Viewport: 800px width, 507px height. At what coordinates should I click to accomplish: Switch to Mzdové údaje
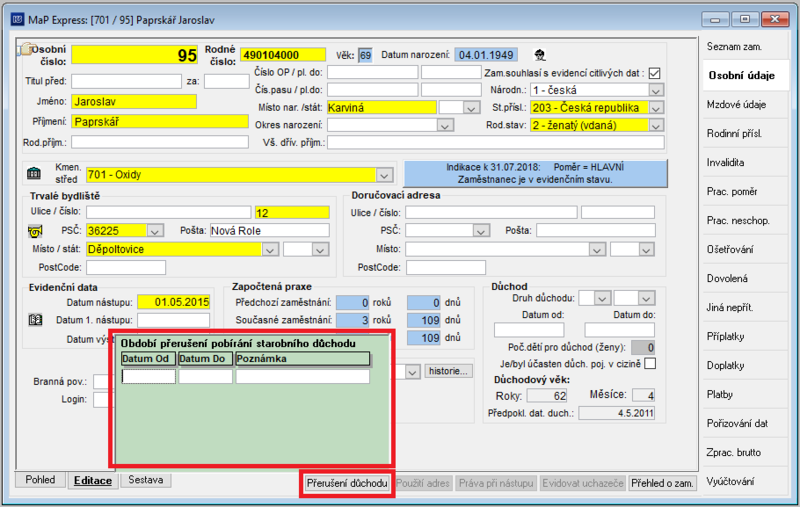pyautogui.click(x=745, y=105)
